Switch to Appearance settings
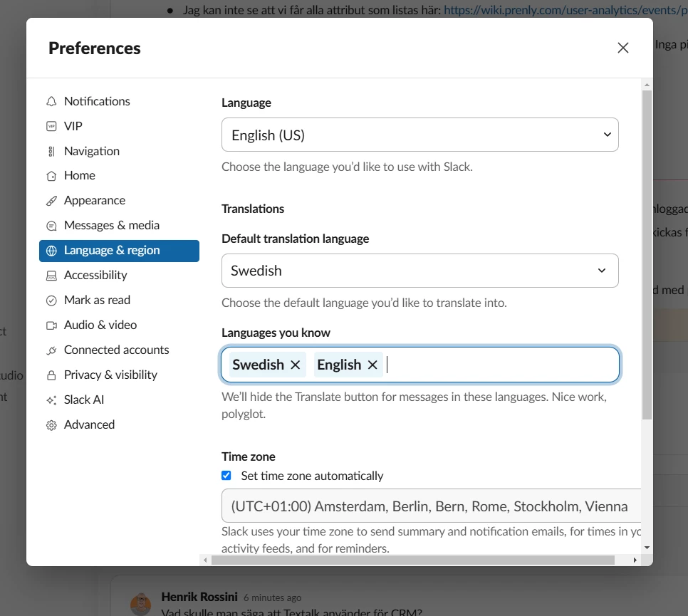This screenshot has height=616, width=688. click(x=119, y=201)
